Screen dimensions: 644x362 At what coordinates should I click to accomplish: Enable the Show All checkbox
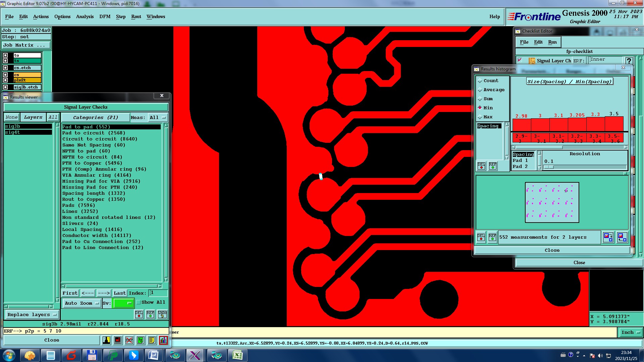139,302
